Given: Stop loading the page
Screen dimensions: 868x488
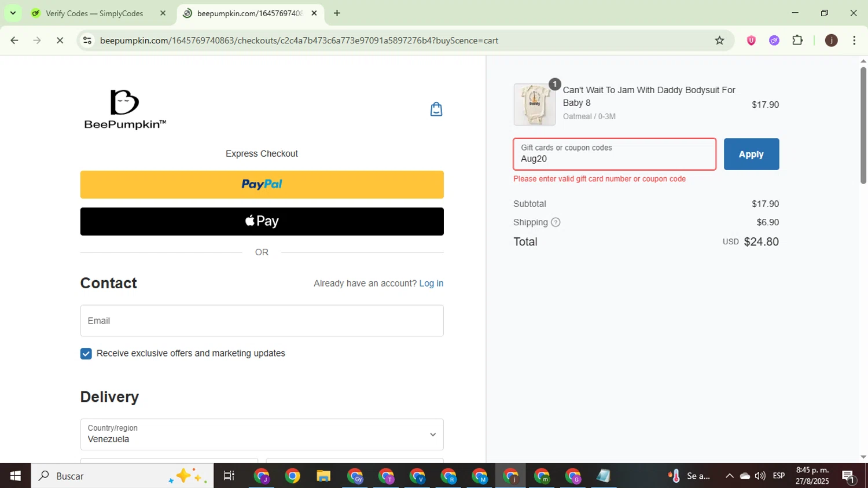Looking at the screenshot, I should pos(60,41).
